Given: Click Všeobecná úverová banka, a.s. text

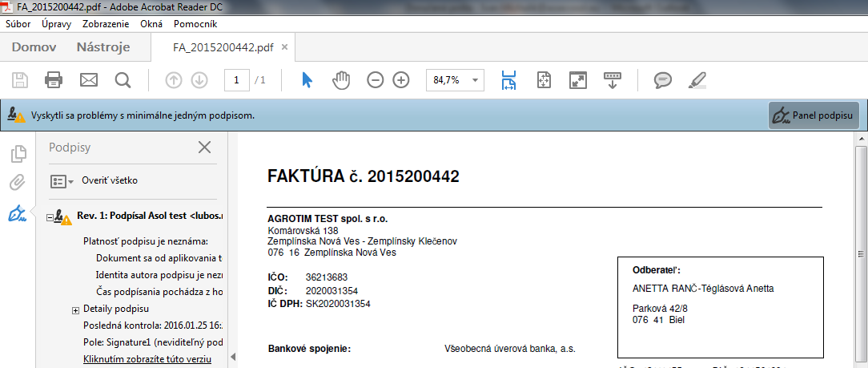Looking at the screenshot, I should (510, 349).
